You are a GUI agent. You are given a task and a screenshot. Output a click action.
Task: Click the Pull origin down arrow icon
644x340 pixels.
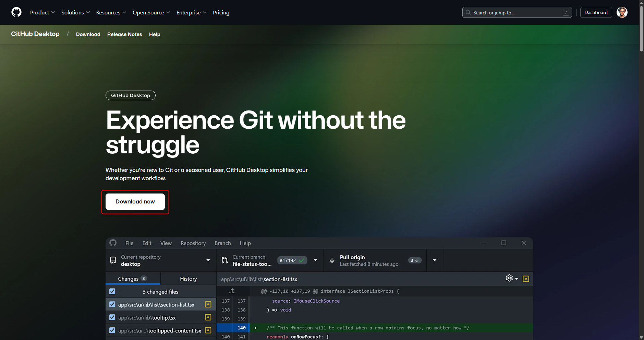point(332,260)
